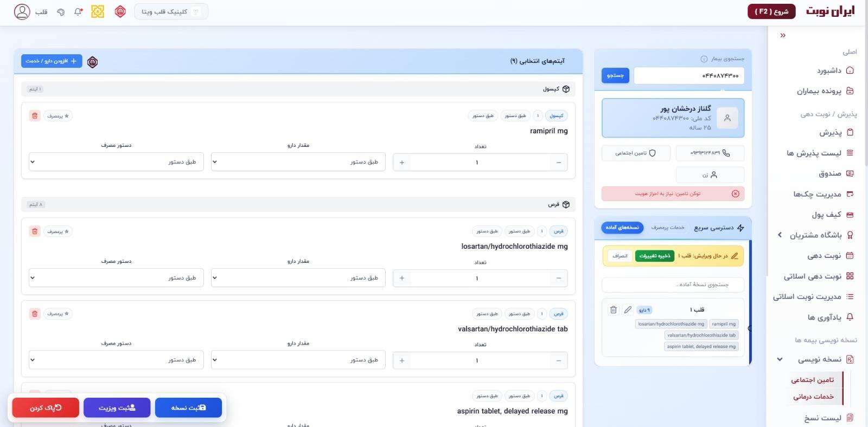Clear all items with پاک کردن
The height and width of the screenshot is (427, 868).
coord(46,407)
